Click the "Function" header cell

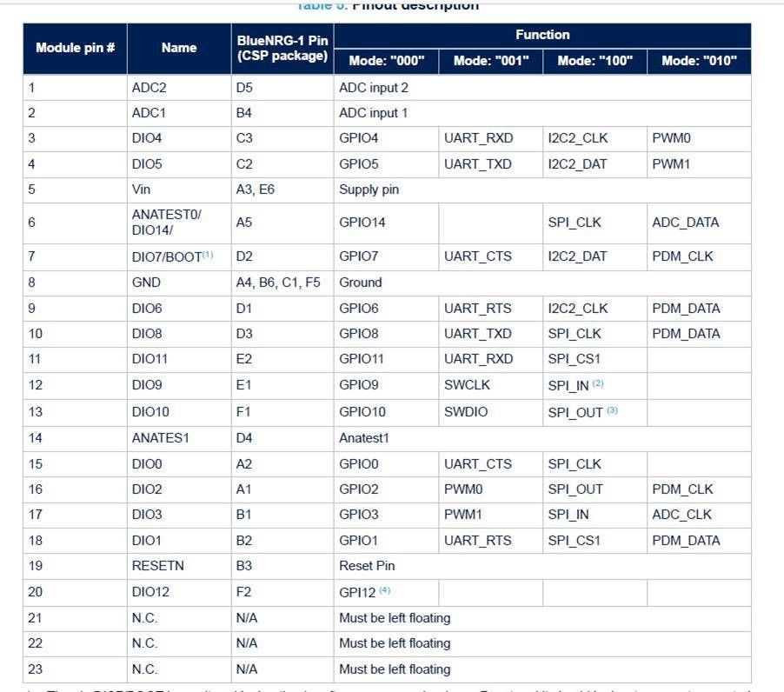pyautogui.click(x=542, y=35)
